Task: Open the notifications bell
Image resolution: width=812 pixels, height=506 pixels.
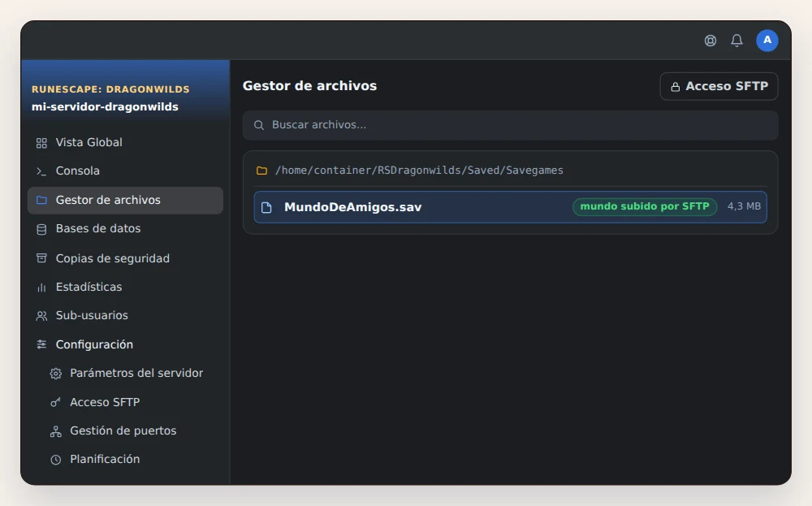Action: coord(737,41)
